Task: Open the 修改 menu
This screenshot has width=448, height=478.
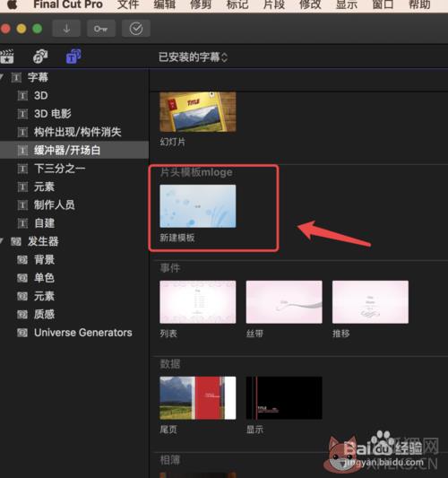Action: (x=310, y=4)
